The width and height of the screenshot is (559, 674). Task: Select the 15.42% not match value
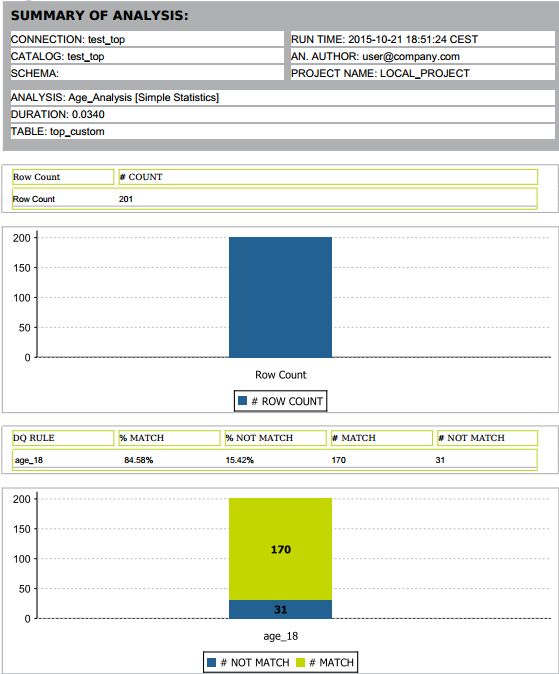tap(240, 460)
